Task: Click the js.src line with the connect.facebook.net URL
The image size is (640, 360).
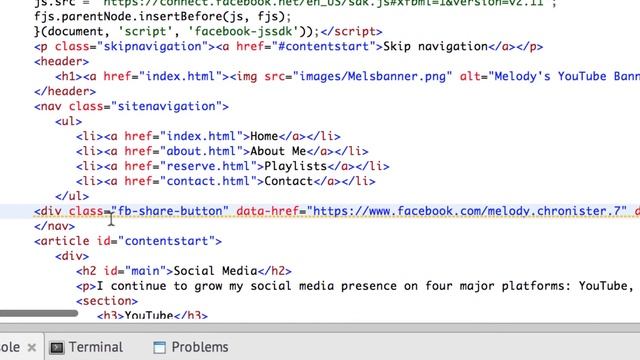Action: pyautogui.click(x=296, y=4)
